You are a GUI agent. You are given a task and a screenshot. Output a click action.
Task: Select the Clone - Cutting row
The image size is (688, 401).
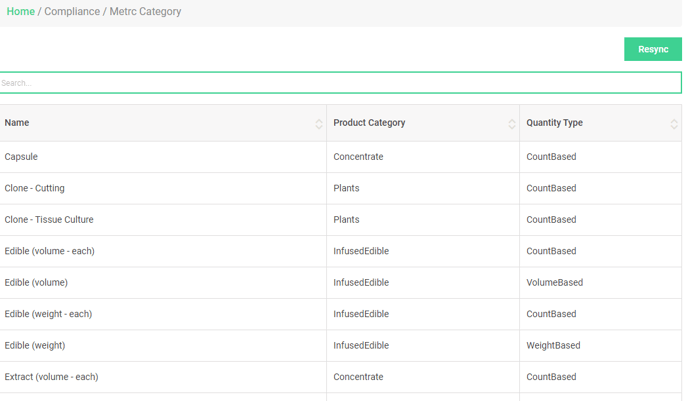click(x=340, y=188)
